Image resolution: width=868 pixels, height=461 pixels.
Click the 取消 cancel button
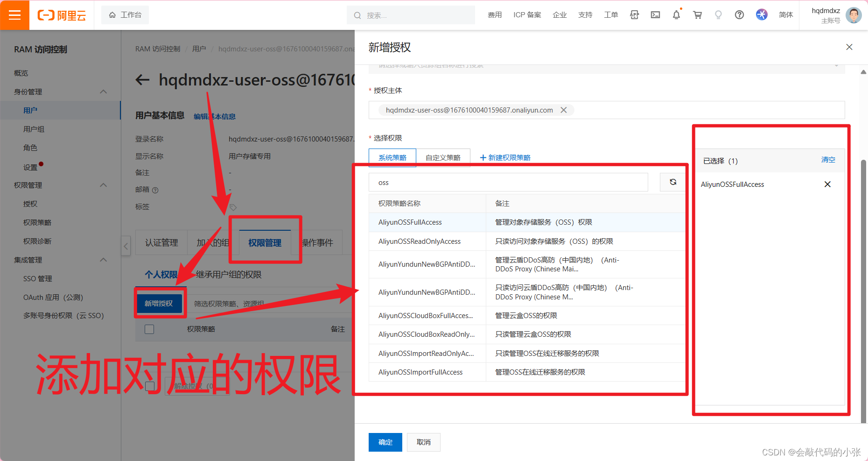pos(424,442)
